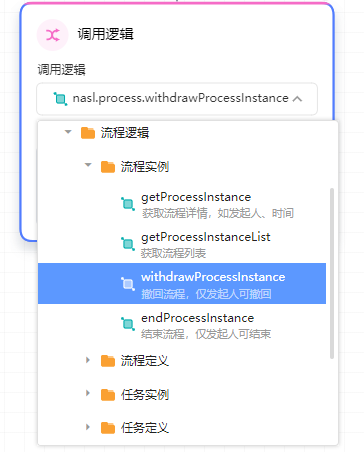Image resolution: width=364 pixels, height=452 pixels.
Task: Click the folder icon next to 任务定义
Action: coord(108,427)
